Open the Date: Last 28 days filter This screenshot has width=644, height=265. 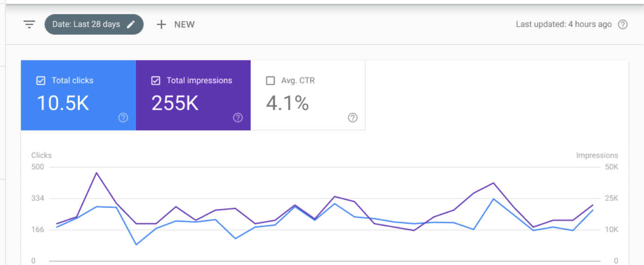[x=86, y=25]
